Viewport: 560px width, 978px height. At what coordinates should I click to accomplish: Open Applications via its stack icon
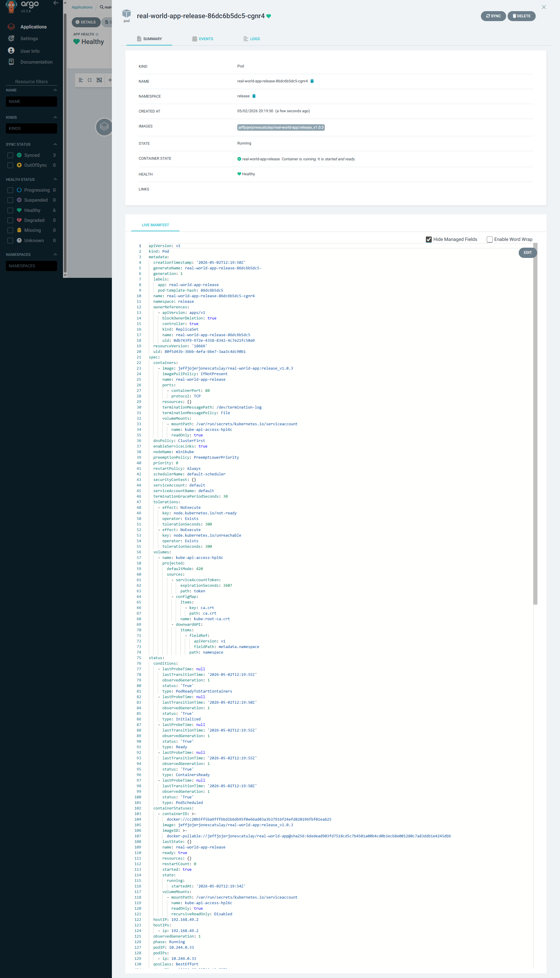tap(11, 27)
